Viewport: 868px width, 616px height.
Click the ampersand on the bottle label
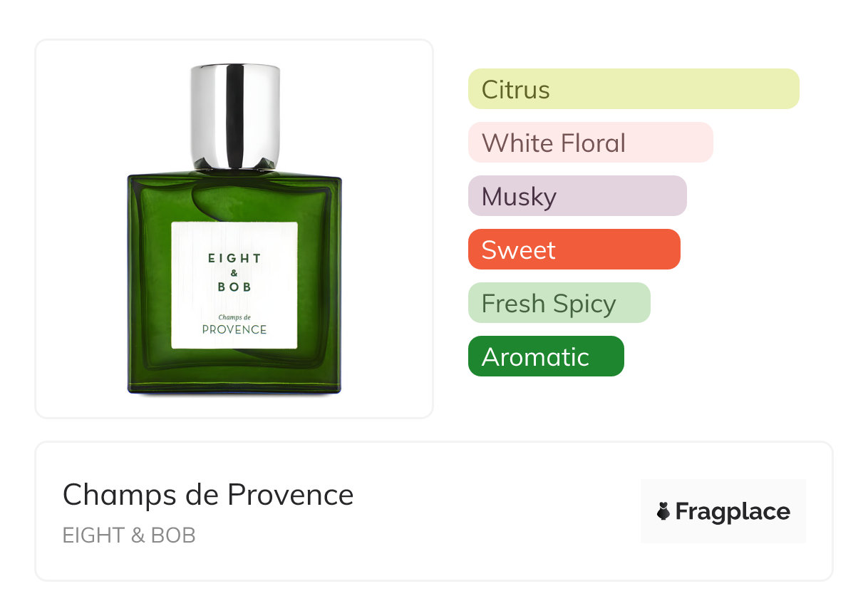234,273
